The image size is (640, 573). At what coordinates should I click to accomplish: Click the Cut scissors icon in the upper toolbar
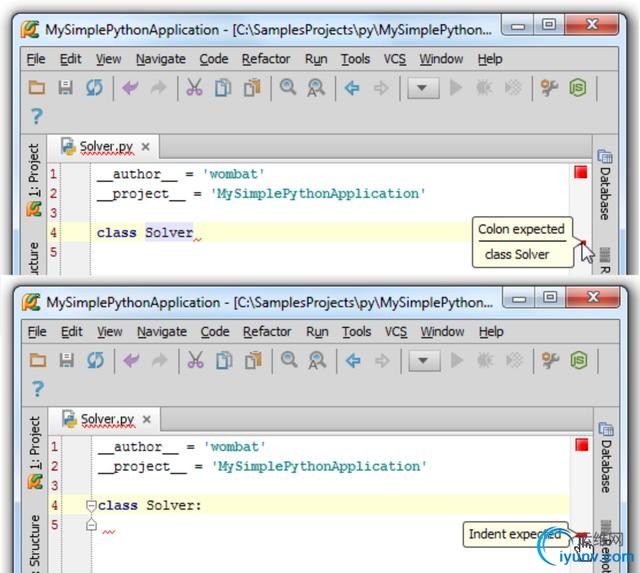coord(194,87)
